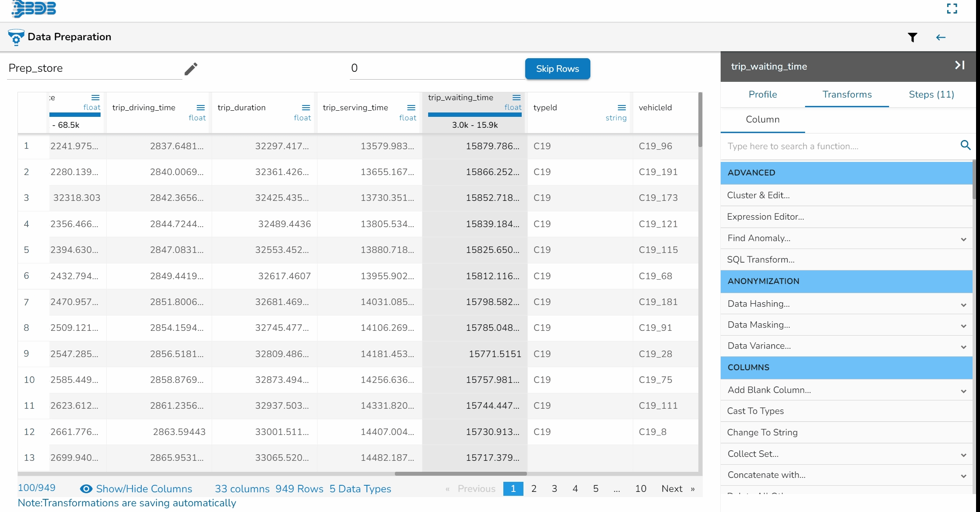
Task: Go to page 3 of rows
Action: [554, 489]
